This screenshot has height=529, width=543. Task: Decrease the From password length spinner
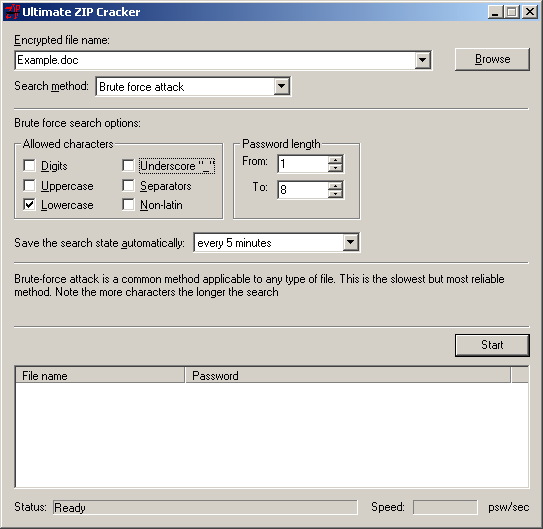[x=335, y=168]
